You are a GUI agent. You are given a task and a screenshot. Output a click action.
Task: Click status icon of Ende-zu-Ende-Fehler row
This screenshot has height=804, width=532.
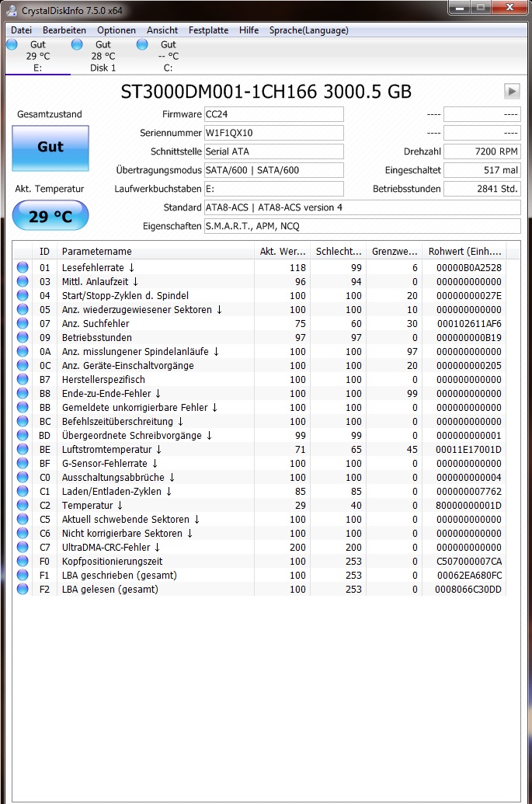(23, 393)
